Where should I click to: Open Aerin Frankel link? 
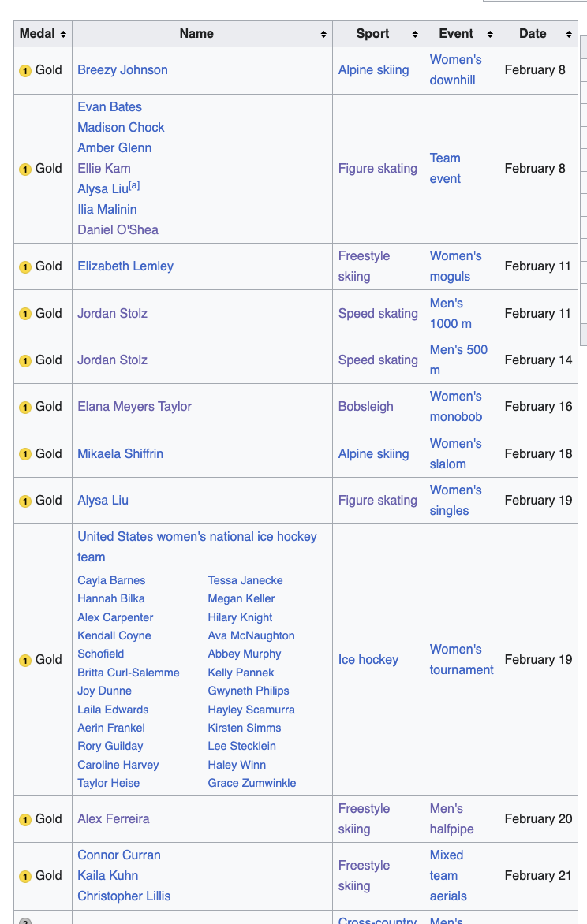tap(111, 728)
